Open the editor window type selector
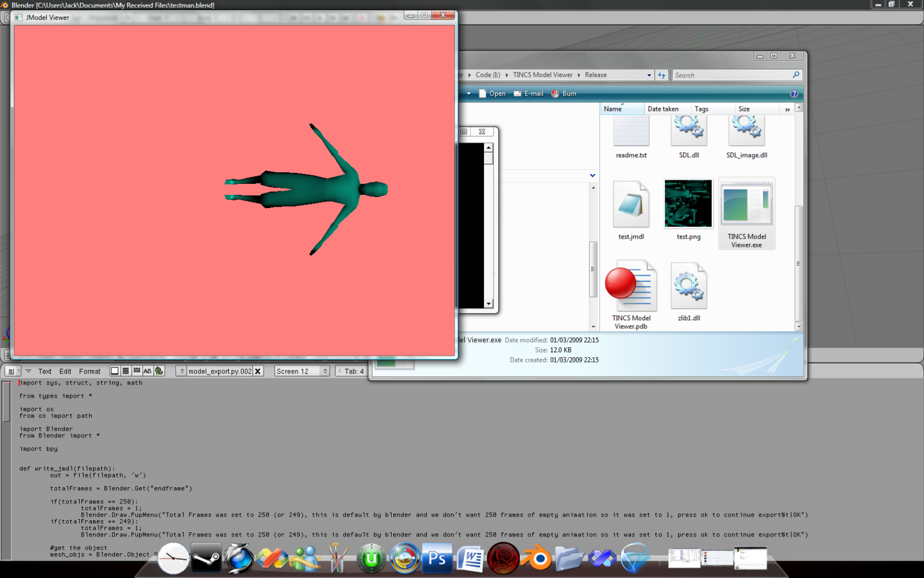Image resolution: width=924 pixels, height=578 pixels. [x=12, y=371]
